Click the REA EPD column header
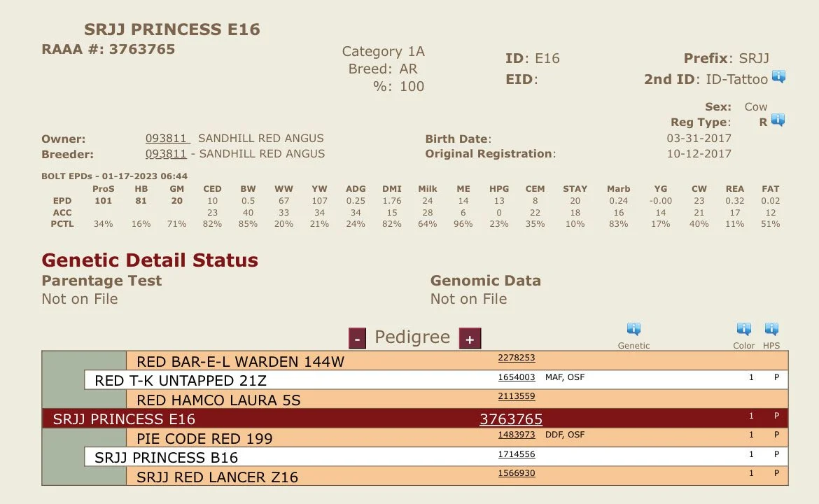The height and width of the screenshot is (504, 819). pyautogui.click(x=735, y=188)
